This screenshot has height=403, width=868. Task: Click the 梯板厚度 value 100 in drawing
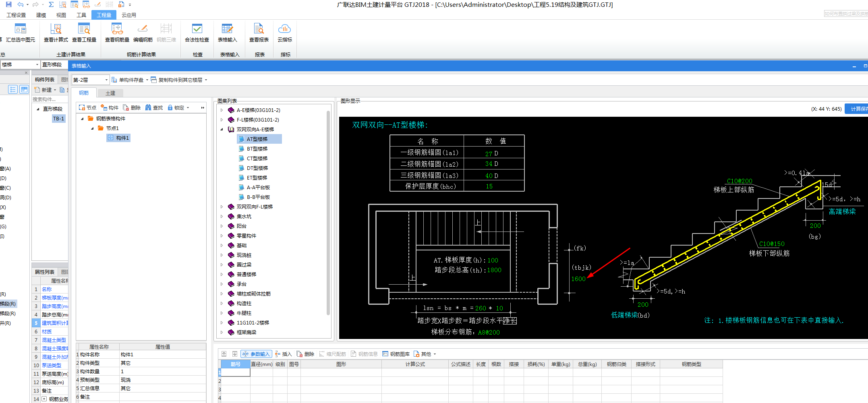[x=493, y=260]
